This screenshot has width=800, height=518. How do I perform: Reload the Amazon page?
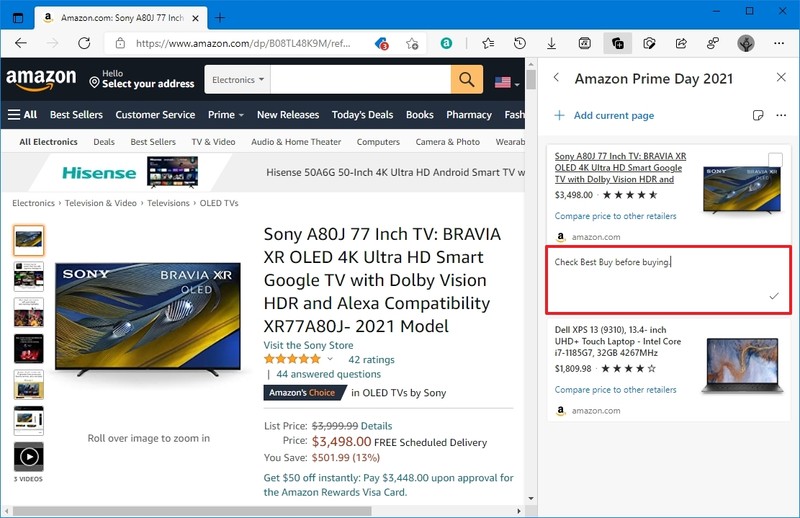(84, 43)
